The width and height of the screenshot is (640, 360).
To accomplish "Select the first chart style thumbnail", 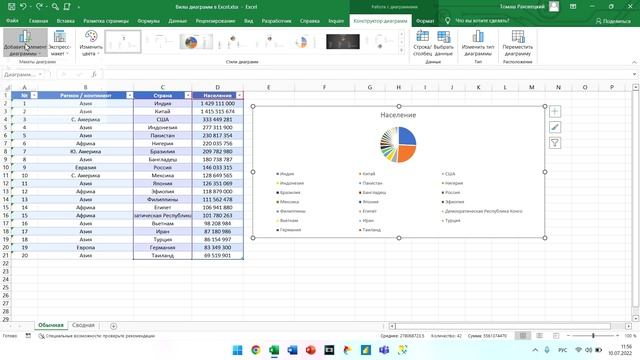I will coord(123,42).
